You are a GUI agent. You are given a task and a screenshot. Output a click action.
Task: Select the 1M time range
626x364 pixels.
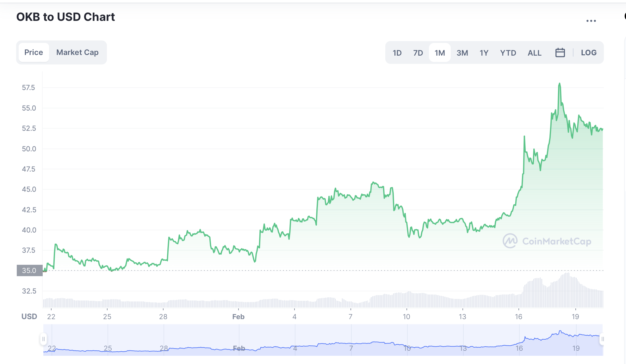pos(440,53)
